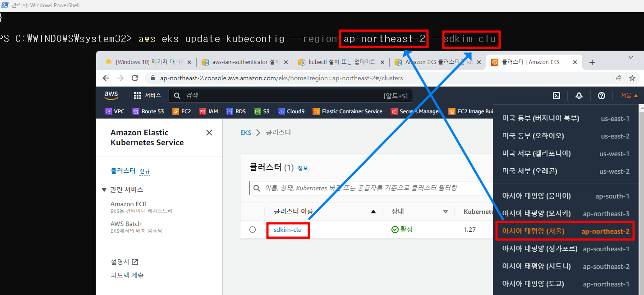Show the 정보 link beside 클러스터

tap(303, 168)
